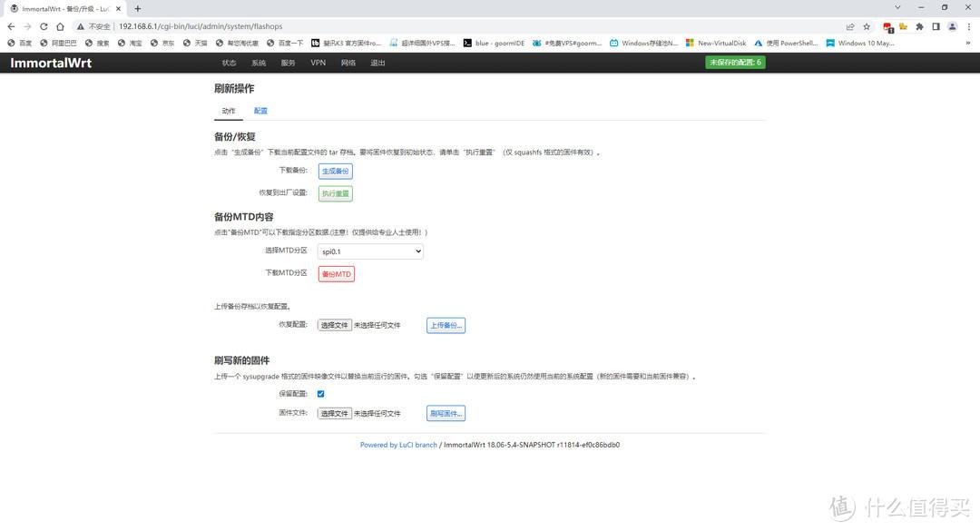The height and width of the screenshot is (531, 980).
Task: Open the 京东 bookmark
Action: point(162,44)
